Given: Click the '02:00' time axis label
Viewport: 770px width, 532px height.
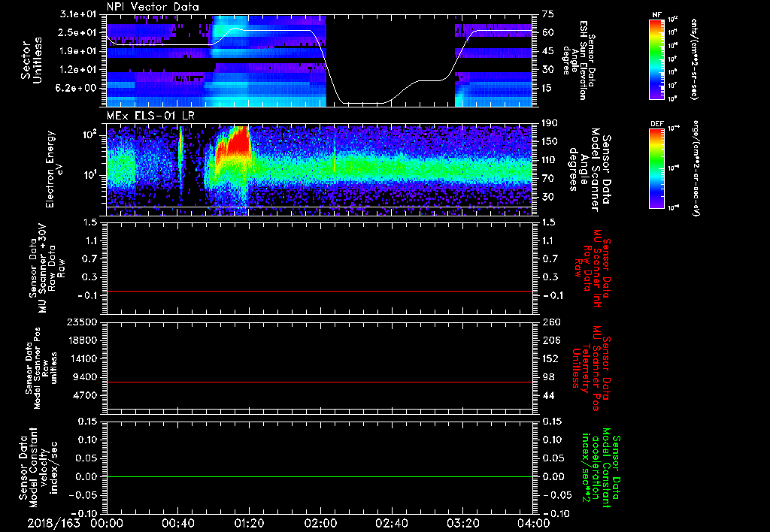Looking at the screenshot, I should (x=320, y=523).
